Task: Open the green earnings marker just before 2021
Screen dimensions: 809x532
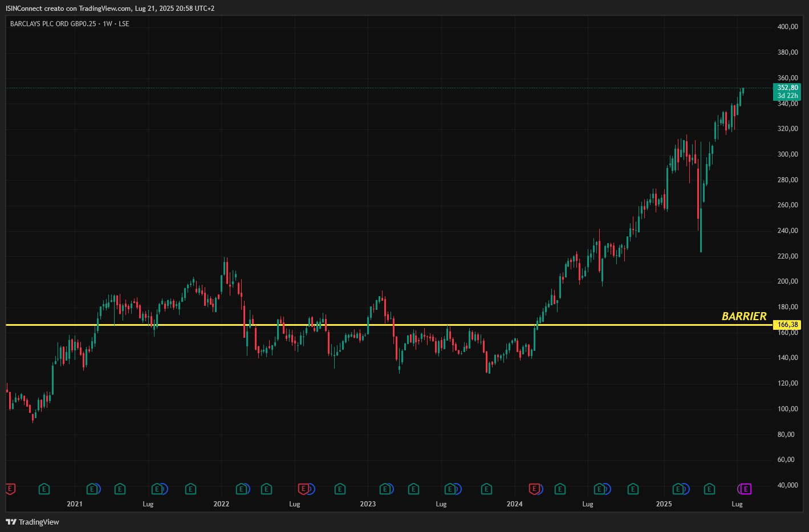Action: pos(44,489)
